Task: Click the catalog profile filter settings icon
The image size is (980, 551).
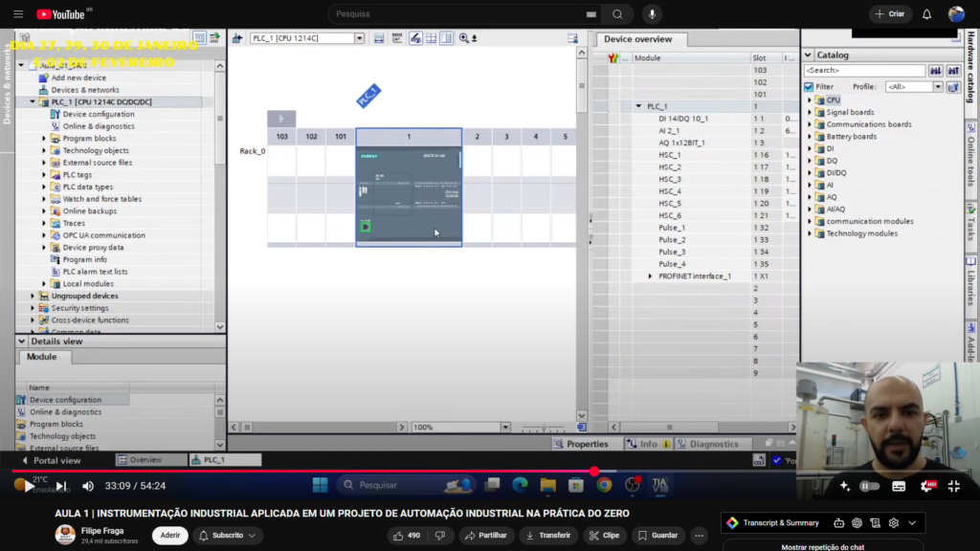Action: [x=953, y=87]
